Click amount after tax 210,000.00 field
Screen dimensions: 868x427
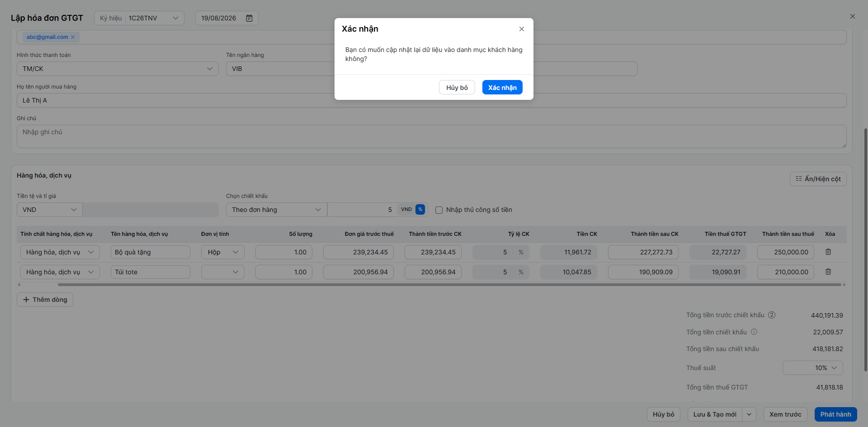786,272
